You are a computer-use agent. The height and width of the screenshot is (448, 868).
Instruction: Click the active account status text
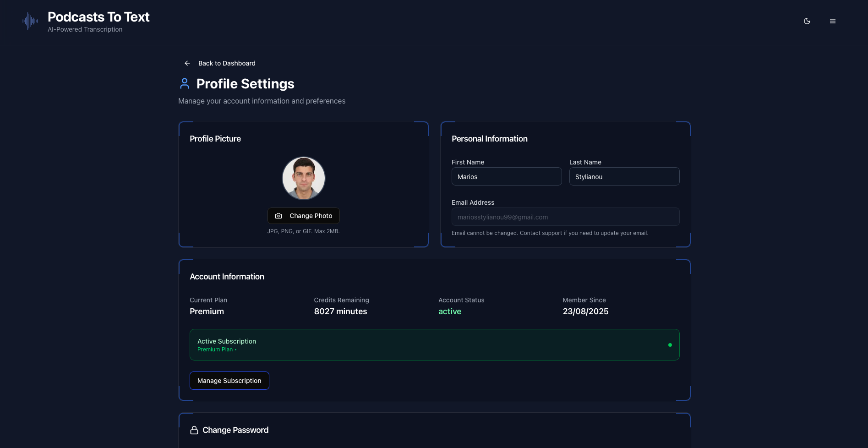(450, 311)
